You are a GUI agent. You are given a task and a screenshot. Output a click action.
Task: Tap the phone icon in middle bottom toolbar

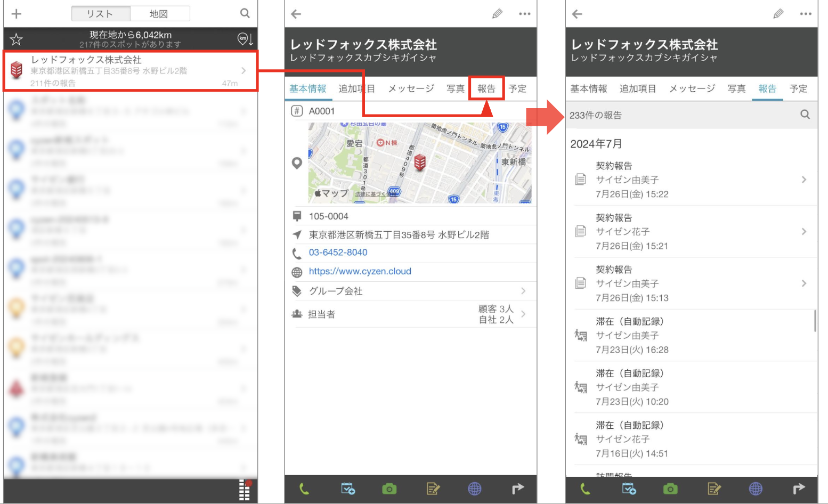click(x=304, y=489)
